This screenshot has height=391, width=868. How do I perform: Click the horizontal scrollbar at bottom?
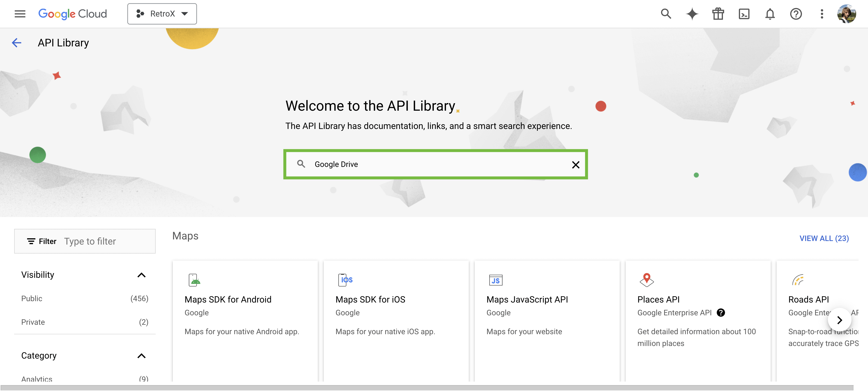tap(427, 388)
